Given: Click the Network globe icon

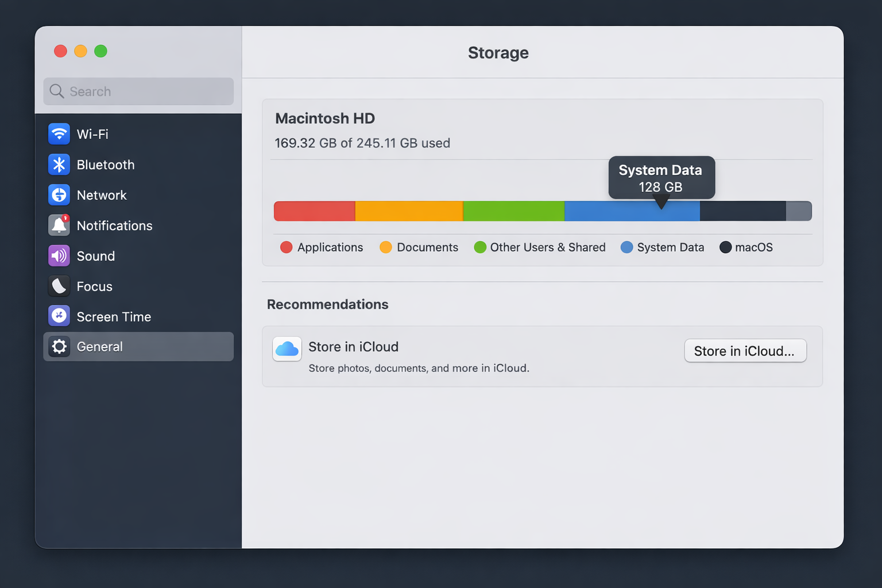Looking at the screenshot, I should (x=59, y=195).
